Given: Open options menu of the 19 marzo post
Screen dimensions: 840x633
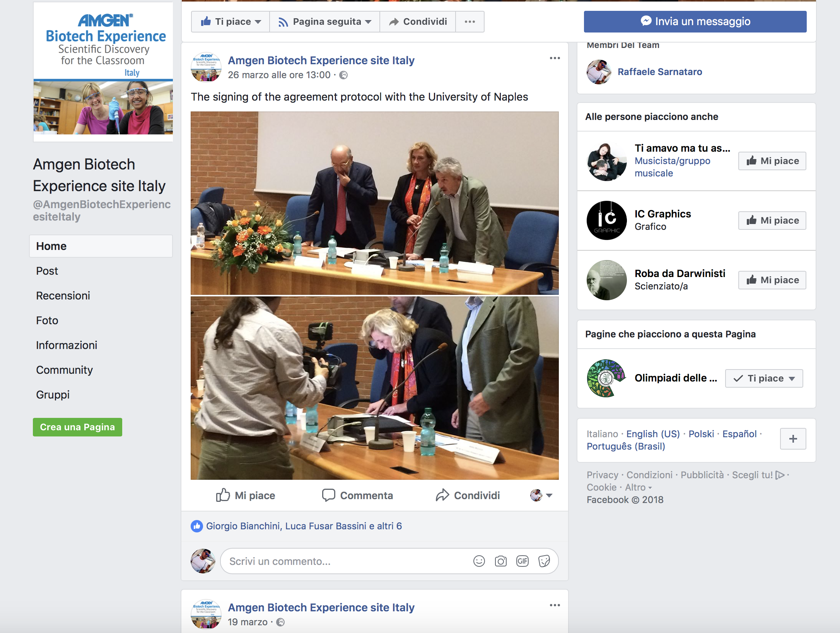Looking at the screenshot, I should pos(555,605).
